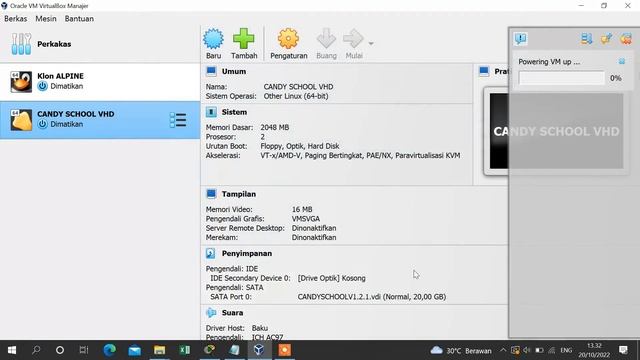Click the Pengendali Grafis VMSVGA value
Image resolution: width=640 pixels, height=360 pixels.
coord(306,219)
